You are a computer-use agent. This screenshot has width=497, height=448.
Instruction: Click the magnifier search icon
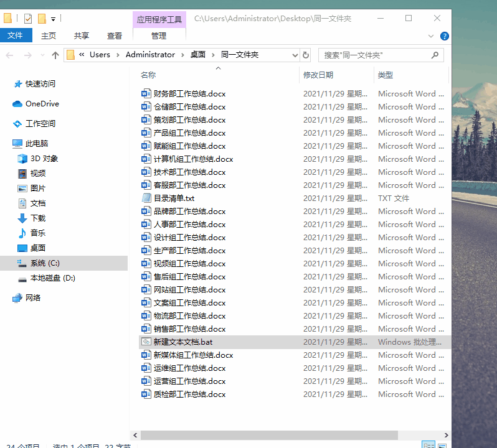coord(435,55)
